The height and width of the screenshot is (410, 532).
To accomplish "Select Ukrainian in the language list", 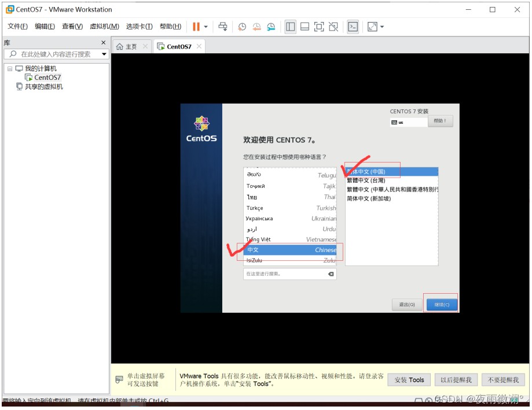I will [290, 219].
